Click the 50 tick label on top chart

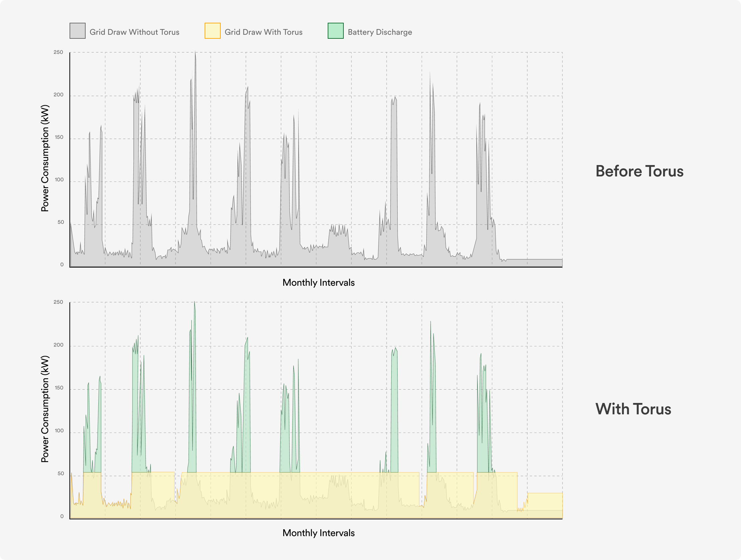pos(60,222)
